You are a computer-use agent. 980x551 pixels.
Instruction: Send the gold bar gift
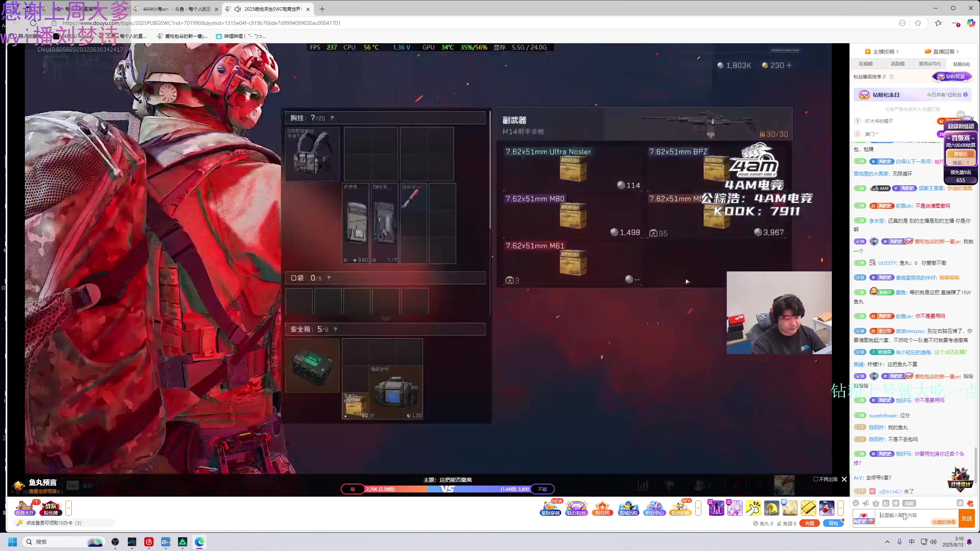(808, 508)
